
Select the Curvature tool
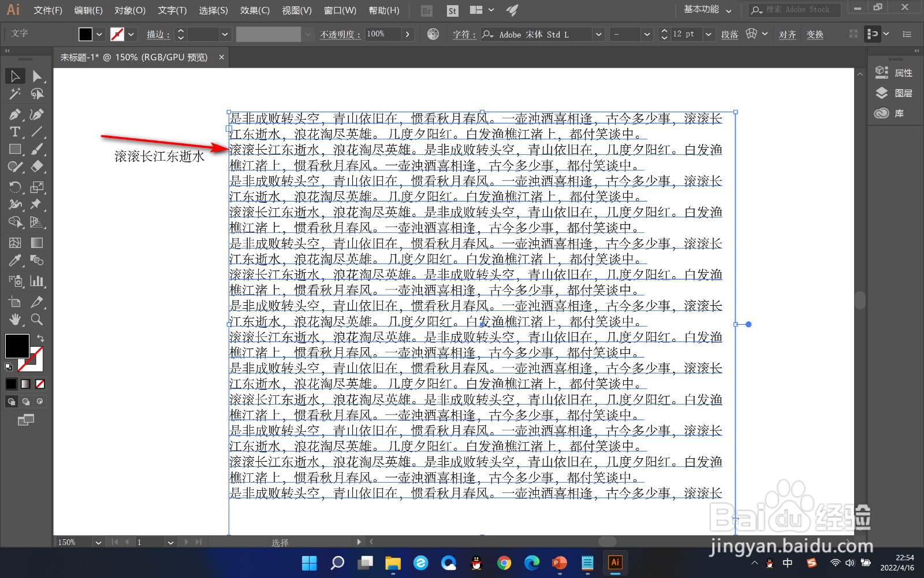(x=37, y=114)
